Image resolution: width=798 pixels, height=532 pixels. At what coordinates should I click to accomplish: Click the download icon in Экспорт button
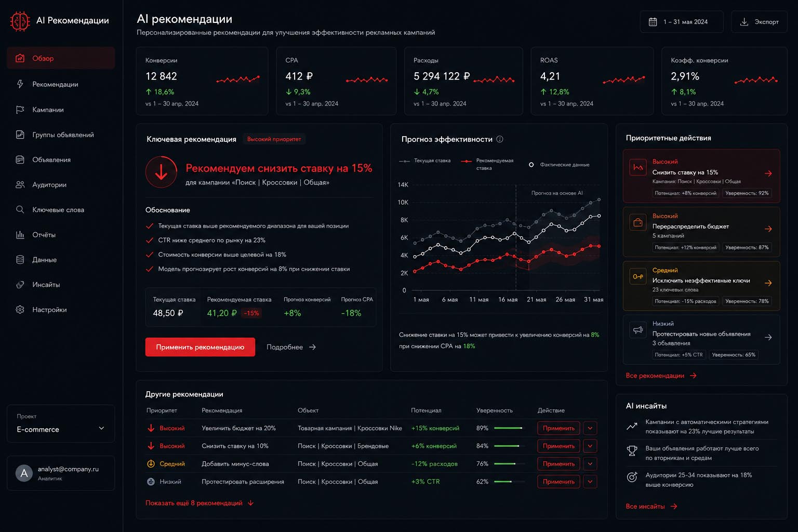pos(744,22)
